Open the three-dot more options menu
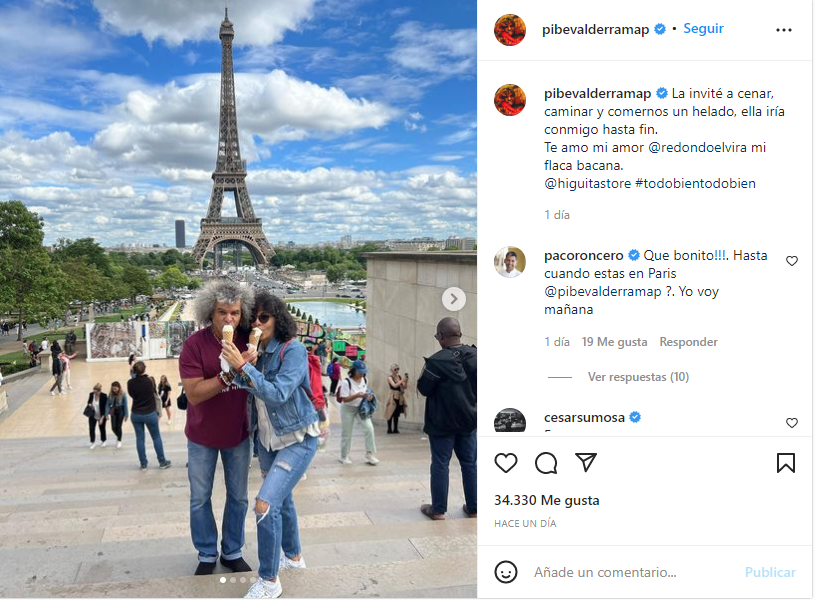Viewport: 815px width, 600px height. (784, 30)
